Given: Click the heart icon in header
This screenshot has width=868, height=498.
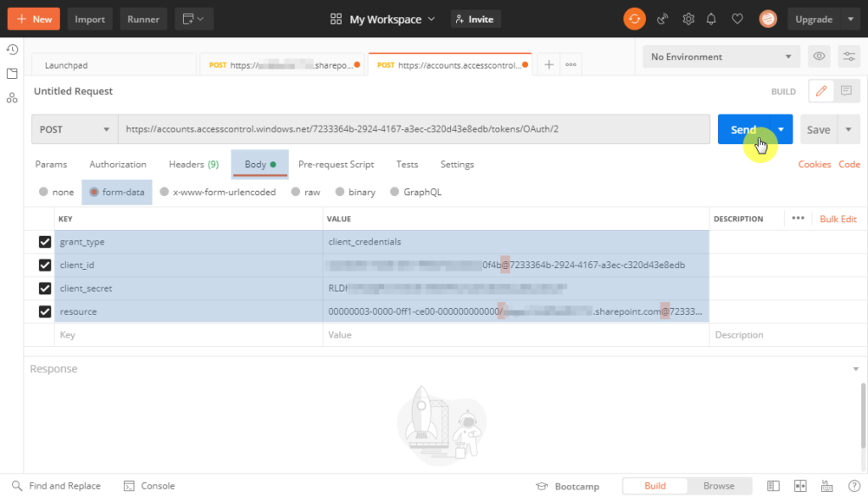Looking at the screenshot, I should (x=737, y=19).
